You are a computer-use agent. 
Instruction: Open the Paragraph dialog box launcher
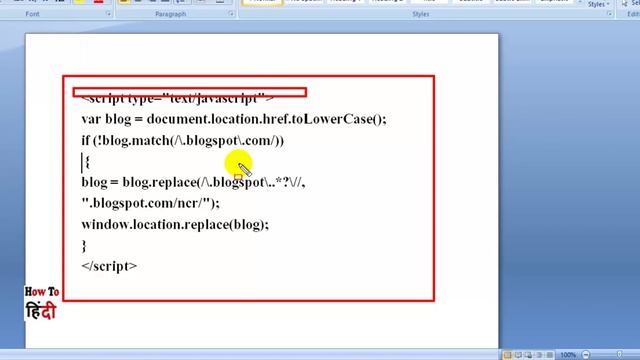click(x=231, y=13)
